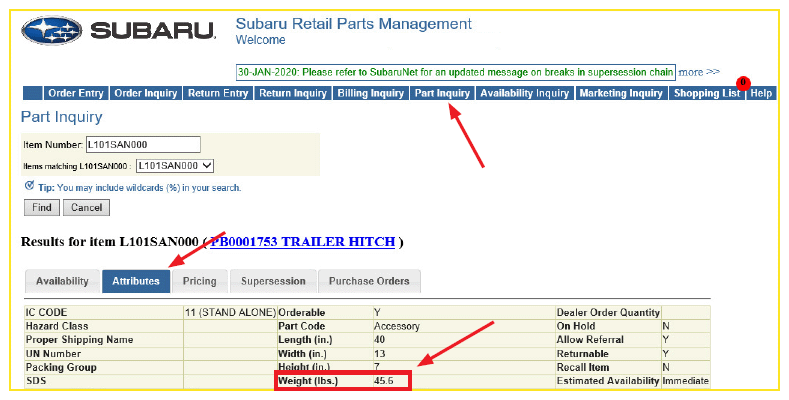Click the 'Accessory' part code value
789x400 pixels.
397,326
